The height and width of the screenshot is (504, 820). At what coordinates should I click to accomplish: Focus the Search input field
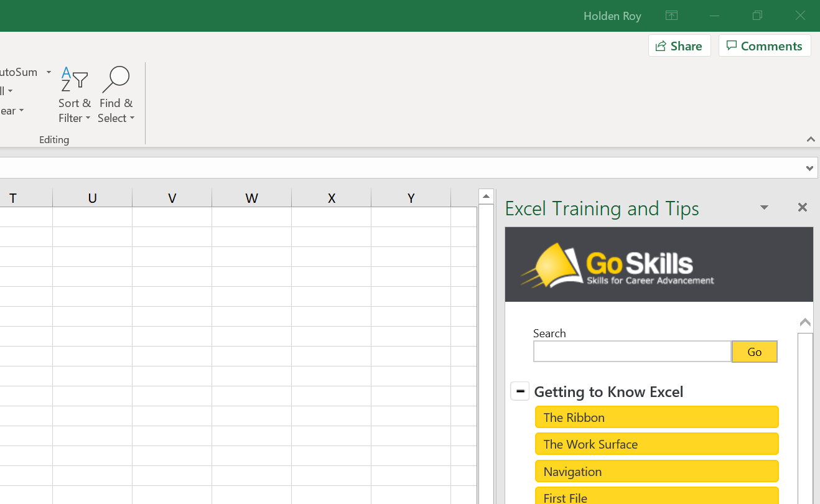tap(632, 352)
